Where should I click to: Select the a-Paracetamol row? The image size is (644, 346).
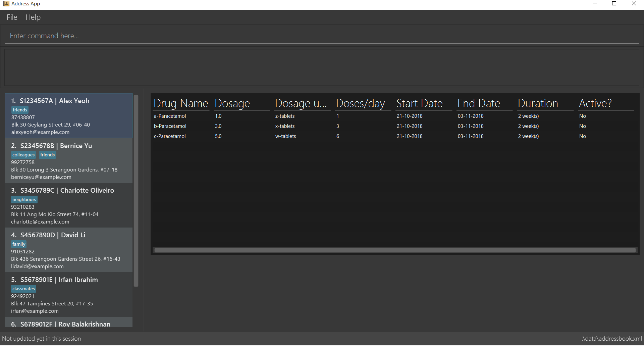tap(395, 116)
